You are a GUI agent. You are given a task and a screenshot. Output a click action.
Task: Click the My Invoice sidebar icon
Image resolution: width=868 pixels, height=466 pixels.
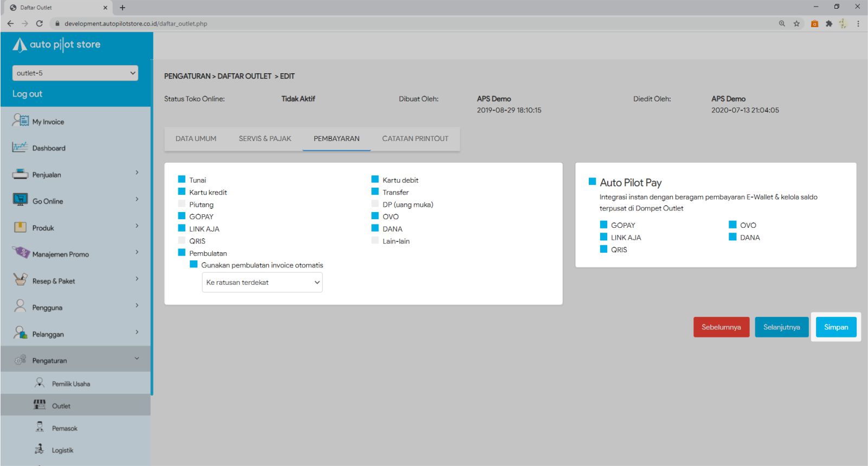tap(20, 120)
